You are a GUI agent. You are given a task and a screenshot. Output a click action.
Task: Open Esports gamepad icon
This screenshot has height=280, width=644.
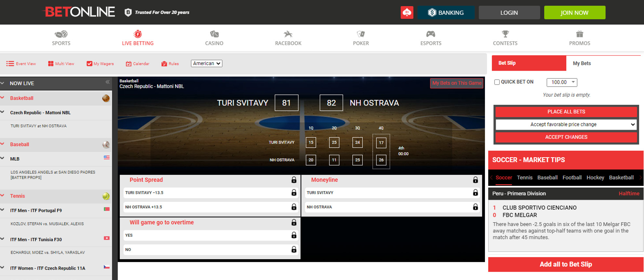[x=431, y=34]
